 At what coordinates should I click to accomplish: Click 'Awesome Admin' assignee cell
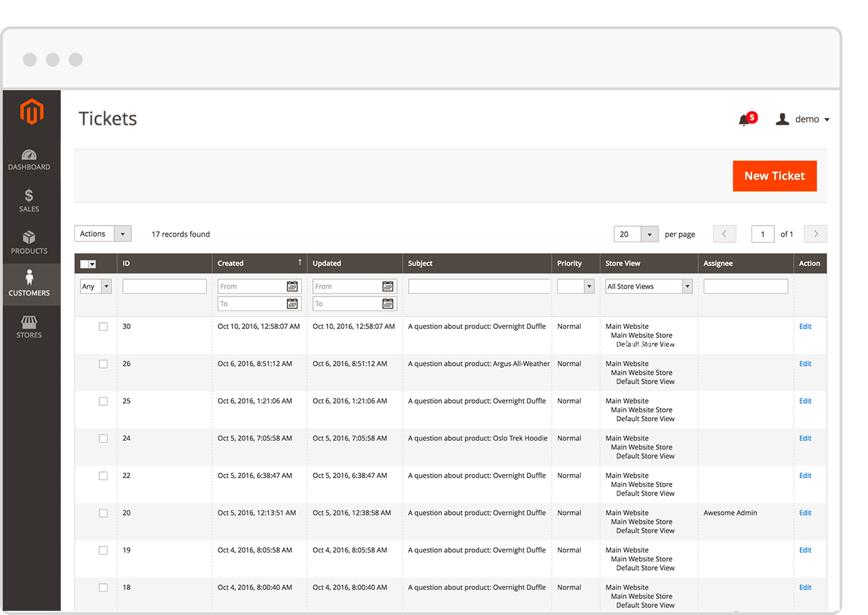[x=730, y=513]
